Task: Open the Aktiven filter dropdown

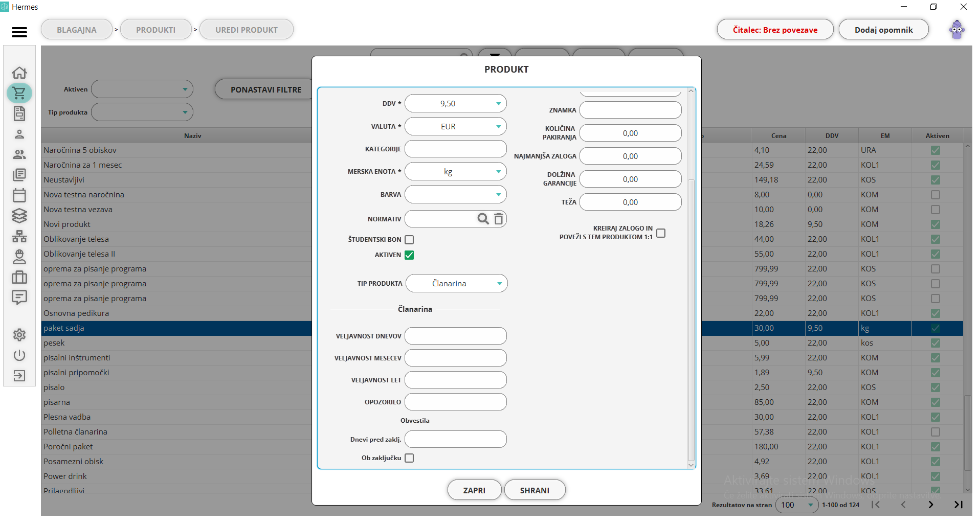Action: (x=142, y=89)
